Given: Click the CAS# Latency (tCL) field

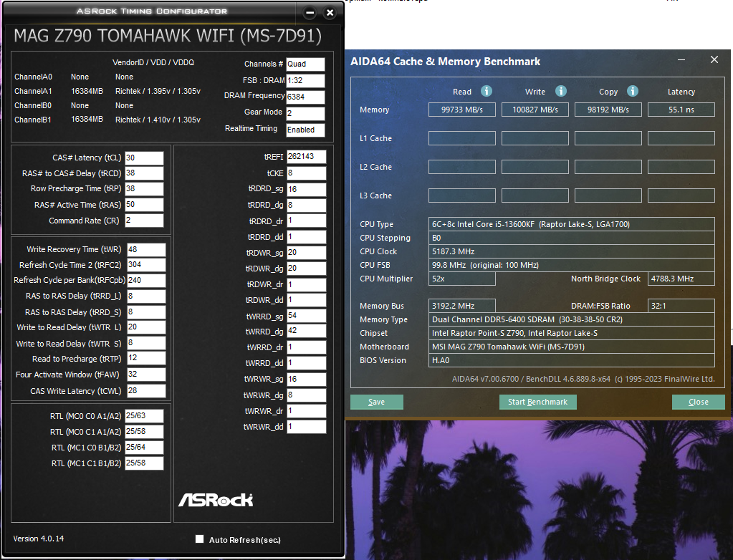Looking at the screenshot, I should tap(144, 158).
